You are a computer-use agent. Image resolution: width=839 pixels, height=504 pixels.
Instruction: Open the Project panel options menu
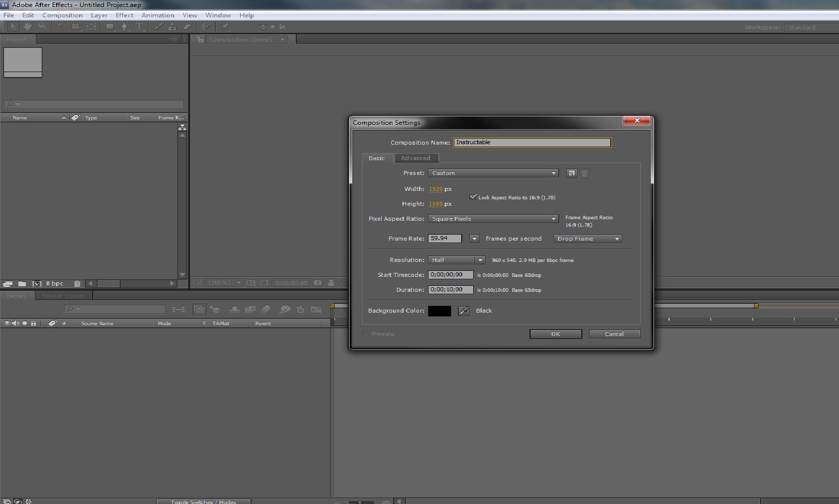(x=173, y=39)
